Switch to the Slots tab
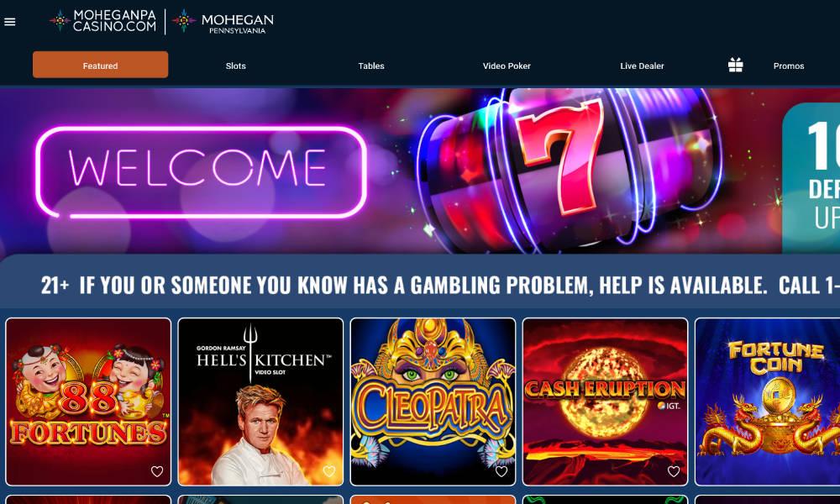Viewport: 840px width, 504px height. coord(236,66)
